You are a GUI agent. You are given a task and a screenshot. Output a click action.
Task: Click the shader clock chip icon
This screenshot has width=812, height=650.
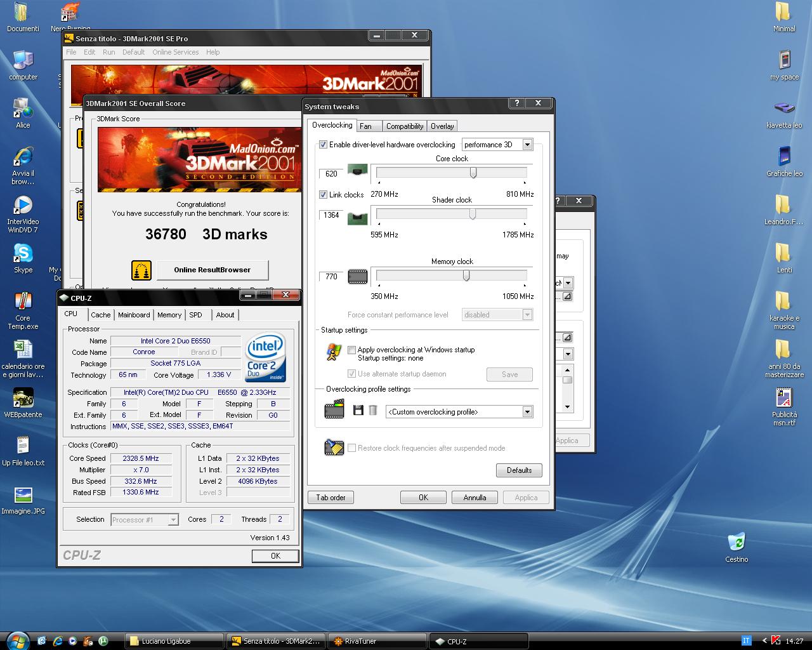pos(358,218)
